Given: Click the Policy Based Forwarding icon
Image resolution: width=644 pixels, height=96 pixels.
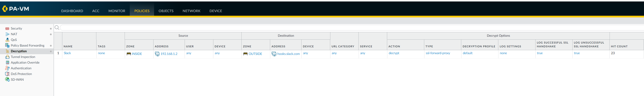Looking at the screenshot, I should pyautogui.click(x=7, y=45).
